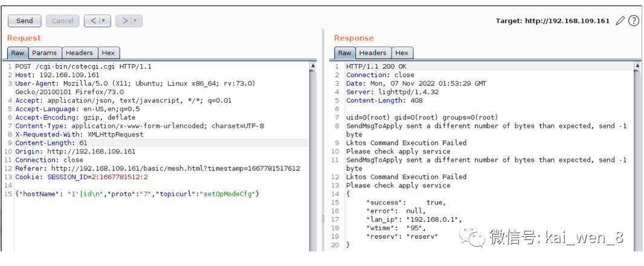The image size is (644, 266).
Task: Switch to the Request Hex tab
Action: click(x=108, y=53)
